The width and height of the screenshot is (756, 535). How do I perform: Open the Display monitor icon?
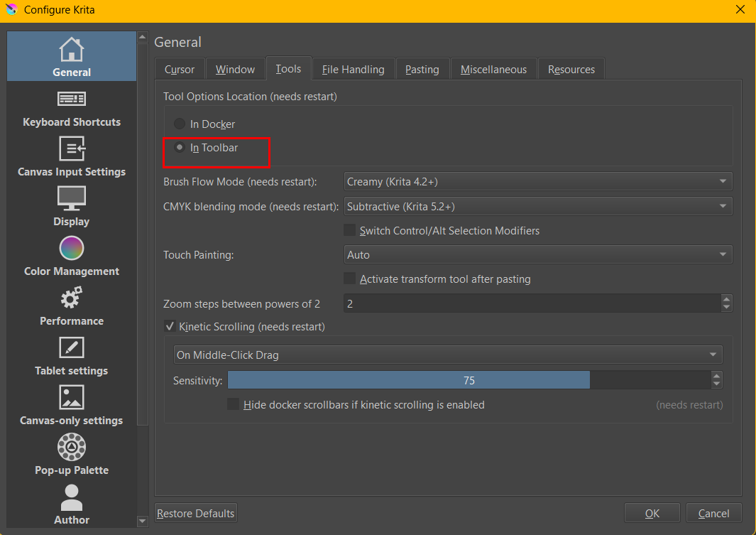click(72, 199)
